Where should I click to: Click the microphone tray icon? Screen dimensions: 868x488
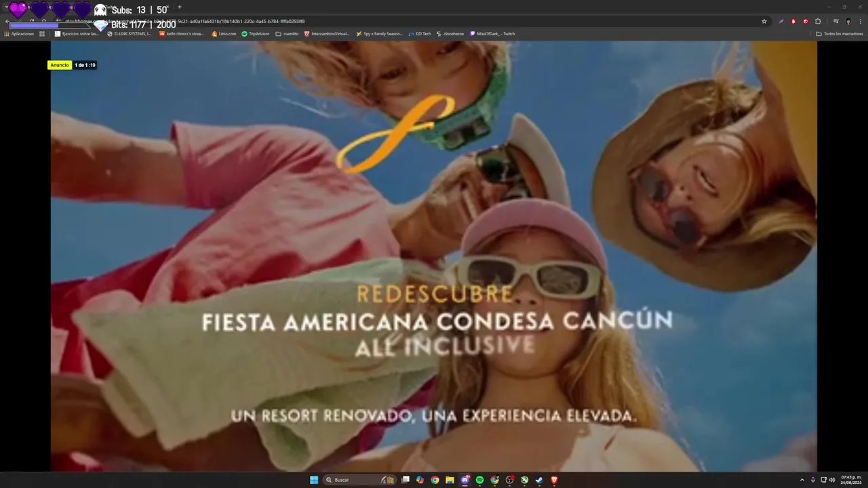tap(813, 480)
